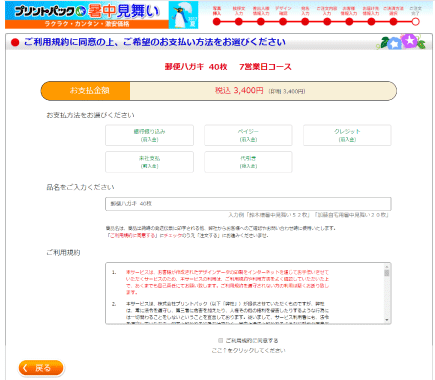The image size is (435, 380).
Task: Choose 来社支払 payment method
Action: [x=149, y=162]
